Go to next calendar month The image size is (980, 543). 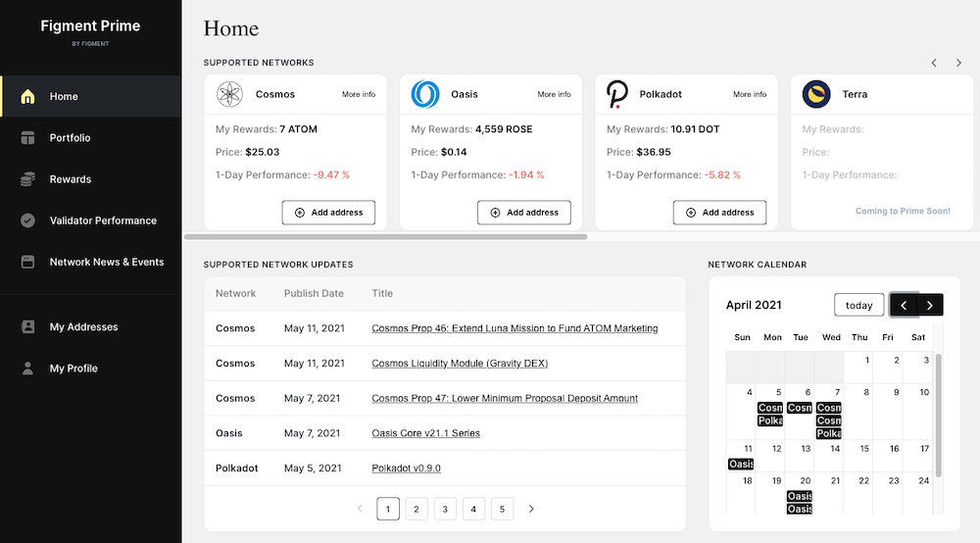click(930, 305)
